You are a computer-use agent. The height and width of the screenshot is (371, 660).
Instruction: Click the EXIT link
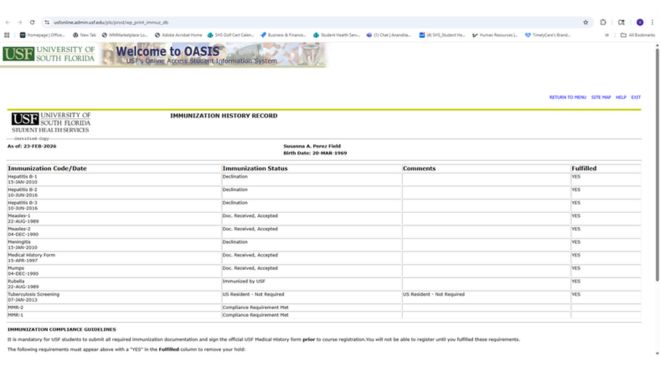tap(636, 97)
